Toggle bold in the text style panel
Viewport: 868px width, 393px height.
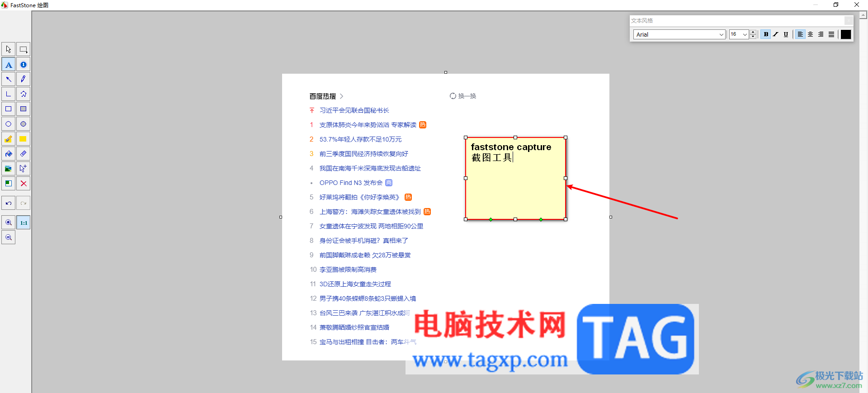click(766, 34)
